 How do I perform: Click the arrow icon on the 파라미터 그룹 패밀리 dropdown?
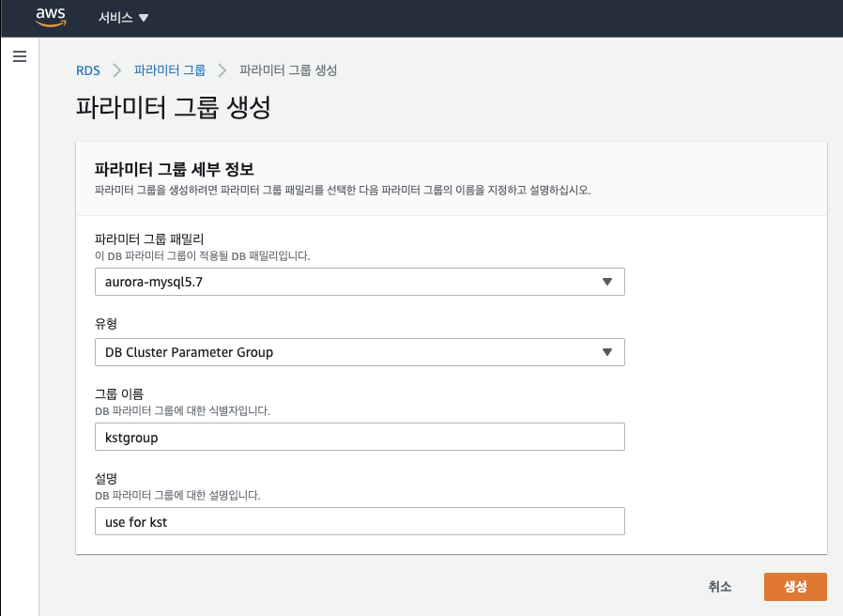(606, 282)
